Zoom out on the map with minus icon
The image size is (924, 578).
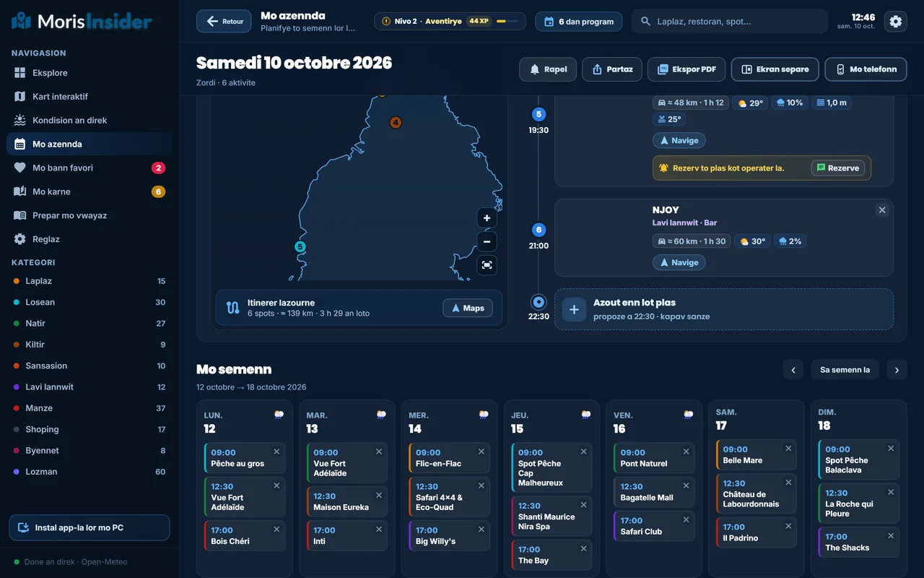coord(487,242)
